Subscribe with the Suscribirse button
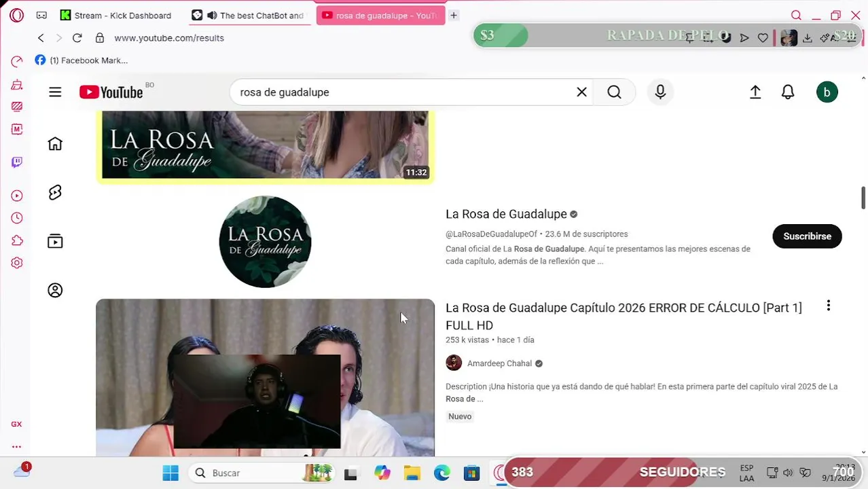The width and height of the screenshot is (868, 489). coord(807,236)
